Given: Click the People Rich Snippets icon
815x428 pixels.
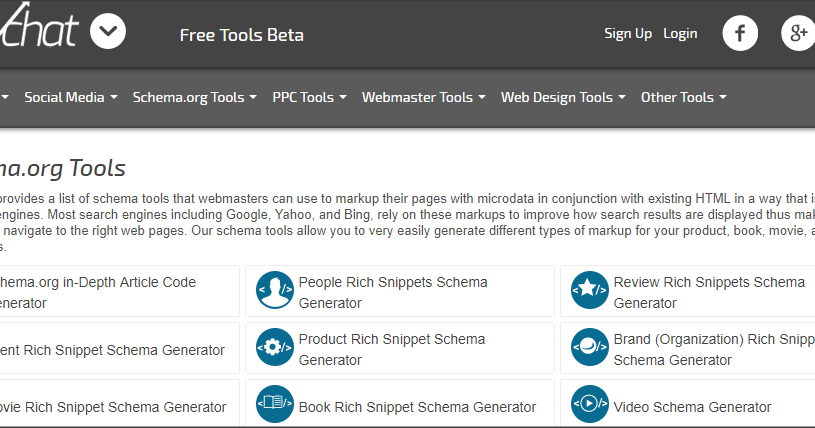Looking at the screenshot, I should click(275, 292).
